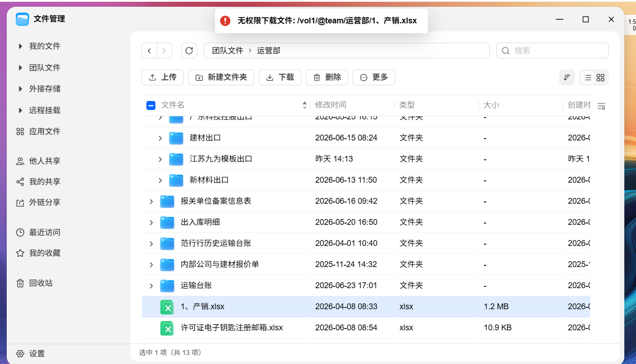Click the 10.9 KB size cell
The image size is (636, 364).
tap(498, 328)
